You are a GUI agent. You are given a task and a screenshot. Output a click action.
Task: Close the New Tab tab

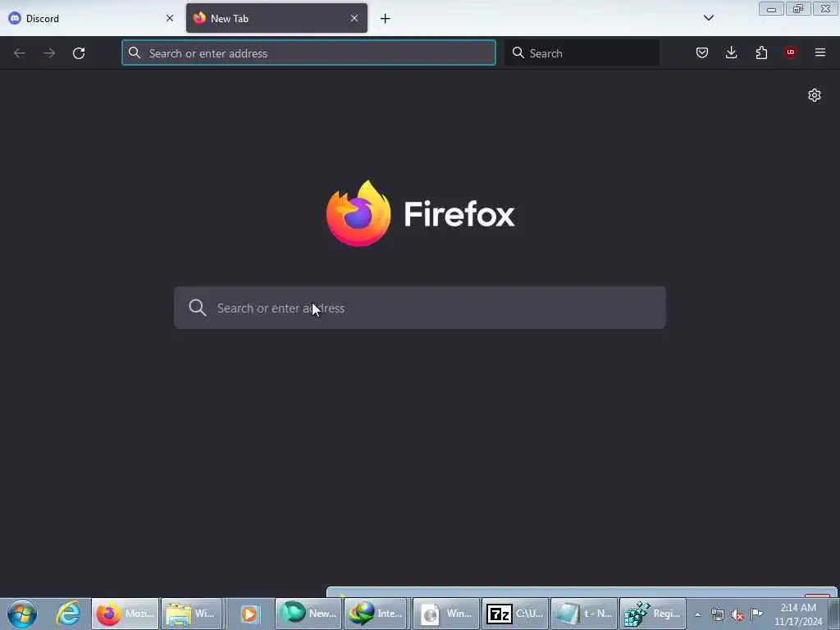(354, 18)
